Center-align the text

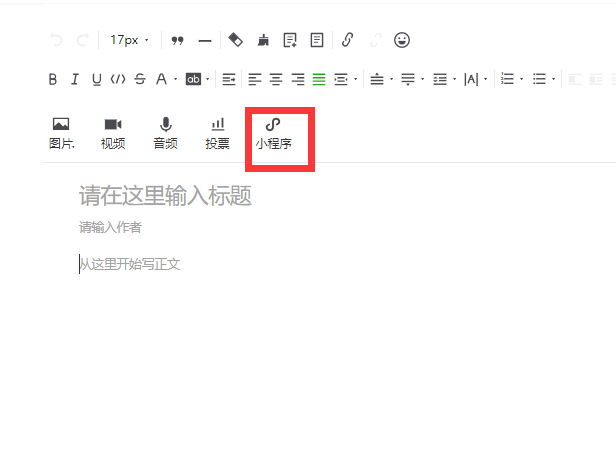click(x=276, y=79)
